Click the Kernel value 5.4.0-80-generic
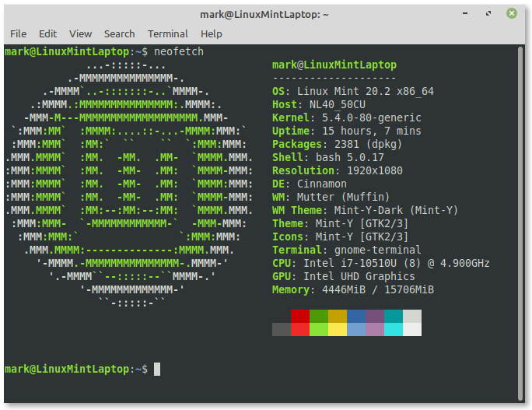Viewport: 532px width, 410px height. point(372,117)
